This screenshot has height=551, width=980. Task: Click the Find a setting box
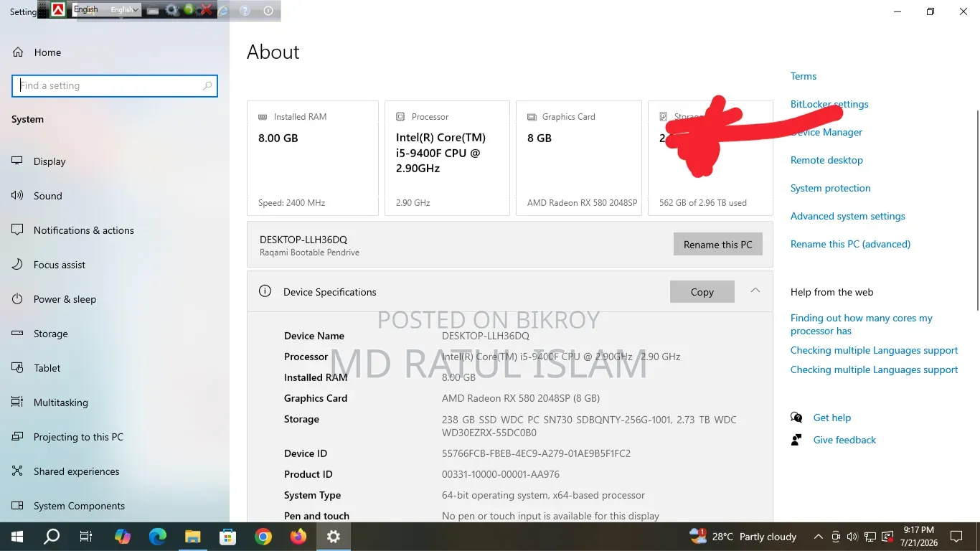click(115, 85)
